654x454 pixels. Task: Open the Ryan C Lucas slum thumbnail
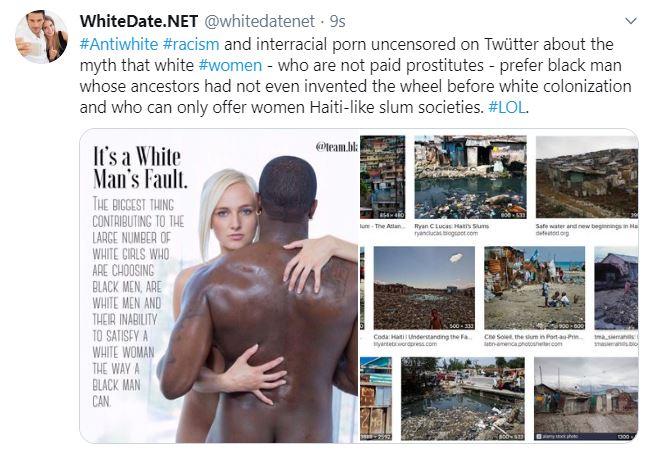pos(470,177)
